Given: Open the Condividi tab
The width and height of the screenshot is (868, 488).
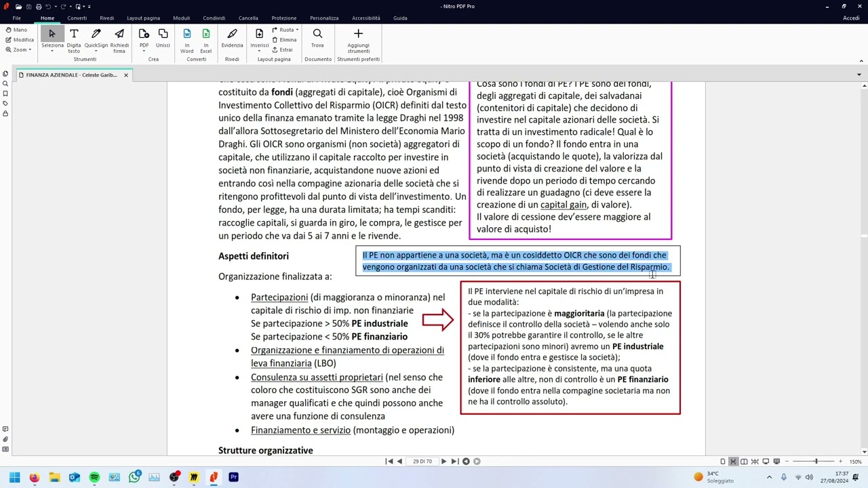Looking at the screenshot, I should coord(214,18).
